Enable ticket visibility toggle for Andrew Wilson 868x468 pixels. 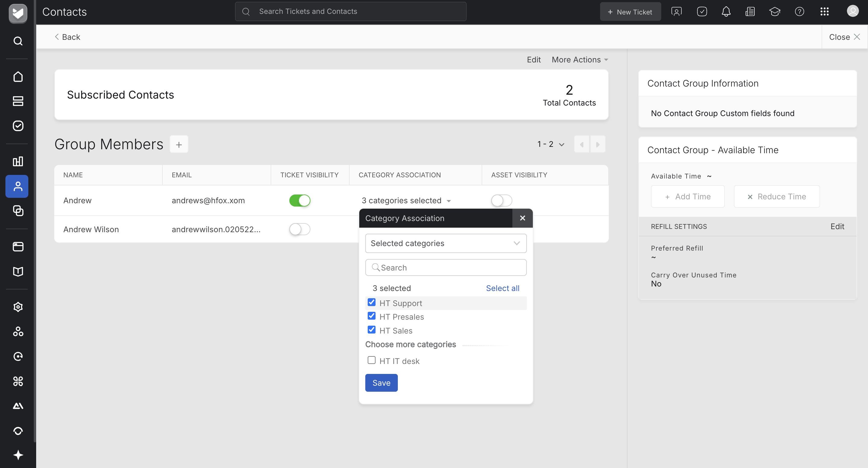pyautogui.click(x=300, y=229)
